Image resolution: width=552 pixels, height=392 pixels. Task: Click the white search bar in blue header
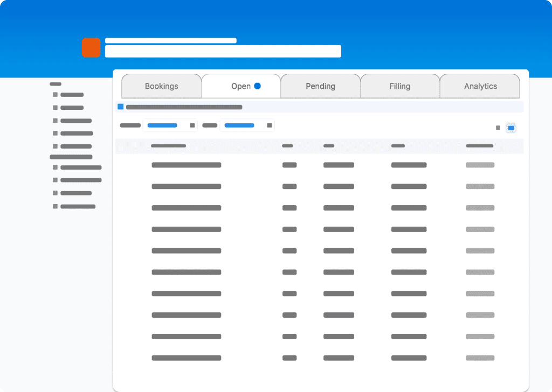(223, 51)
